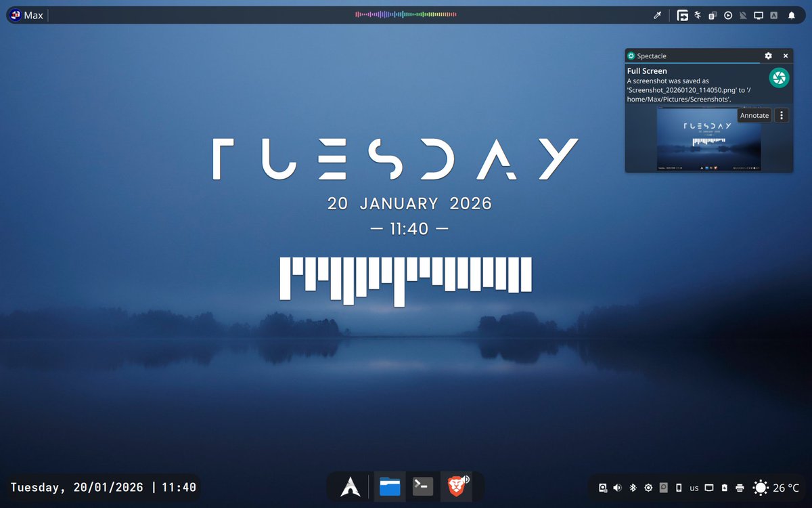
Task: Open the battery charging tray icon
Action: tap(725, 488)
